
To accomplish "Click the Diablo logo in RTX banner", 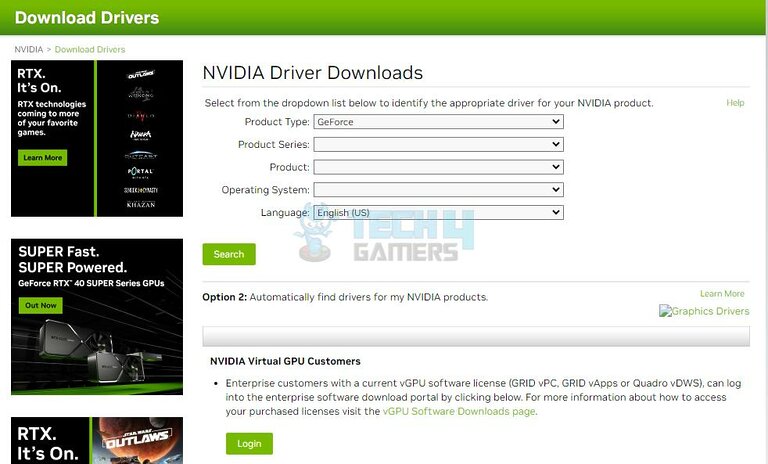I will tap(141, 113).
